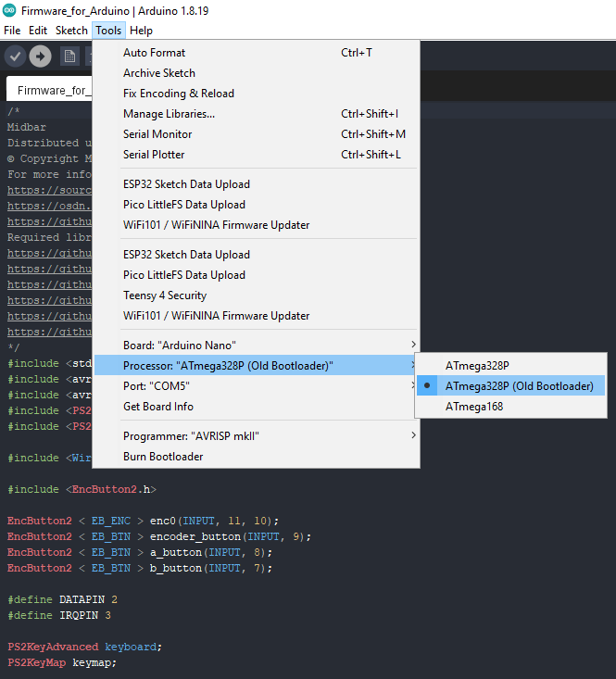Open the Serial Monitor

point(157,134)
